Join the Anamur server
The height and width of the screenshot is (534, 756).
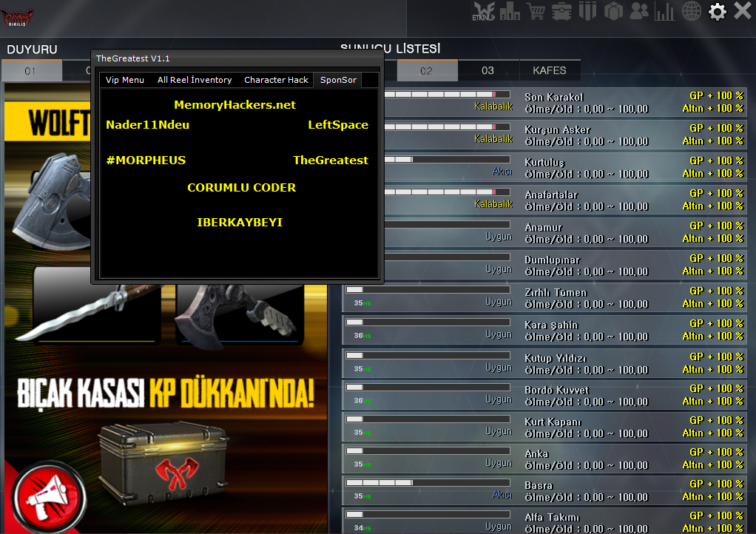[566, 233]
